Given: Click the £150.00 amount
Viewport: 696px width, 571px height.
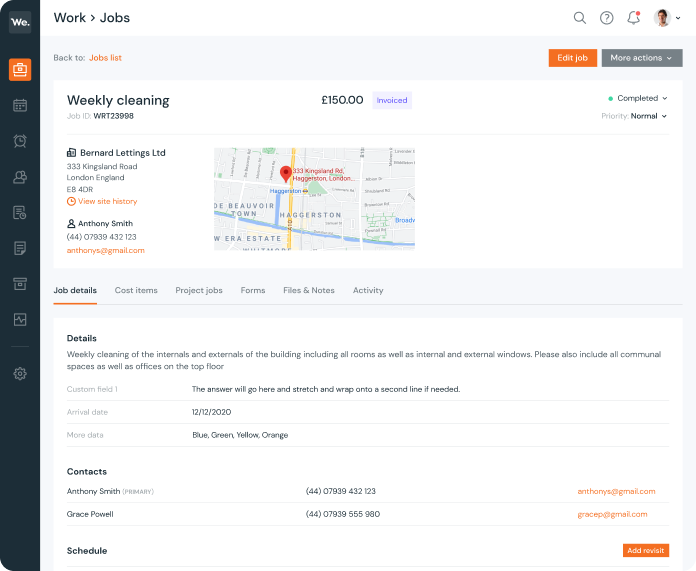Looking at the screenshot, I should click(x=342, y=100).
